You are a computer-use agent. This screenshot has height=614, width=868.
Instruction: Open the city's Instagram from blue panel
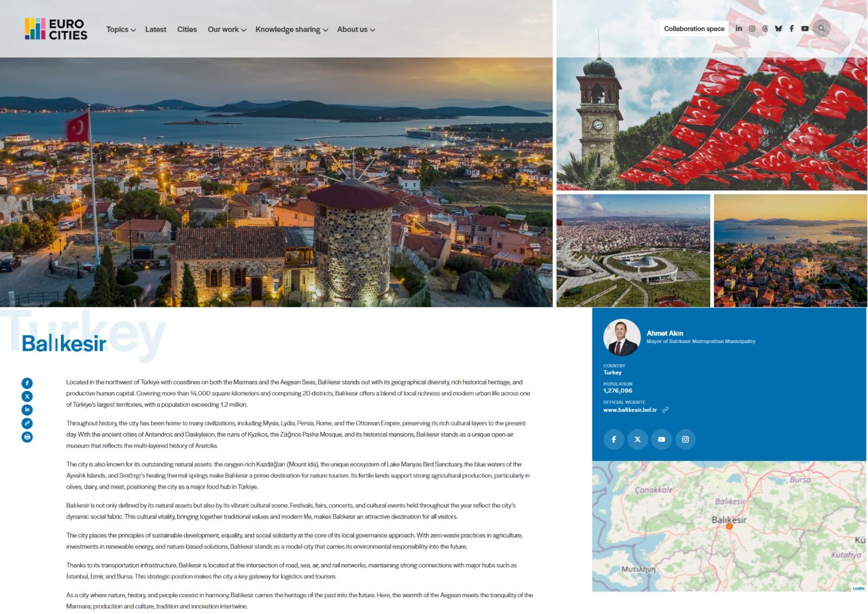point(685,439)
